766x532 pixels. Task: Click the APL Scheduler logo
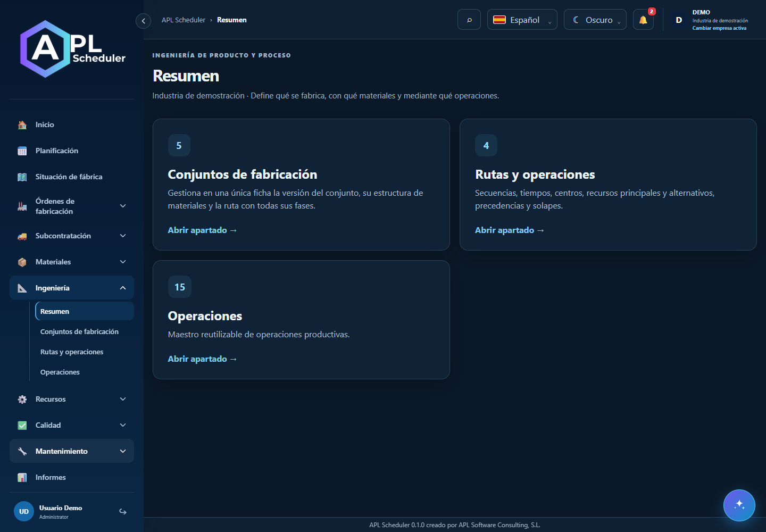[72, 49]
